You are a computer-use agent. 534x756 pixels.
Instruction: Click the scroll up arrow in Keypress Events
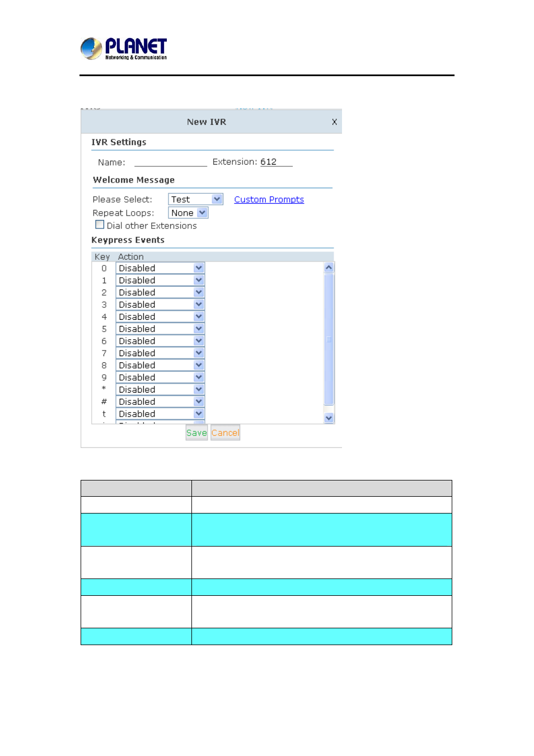(x=329, y=268)
